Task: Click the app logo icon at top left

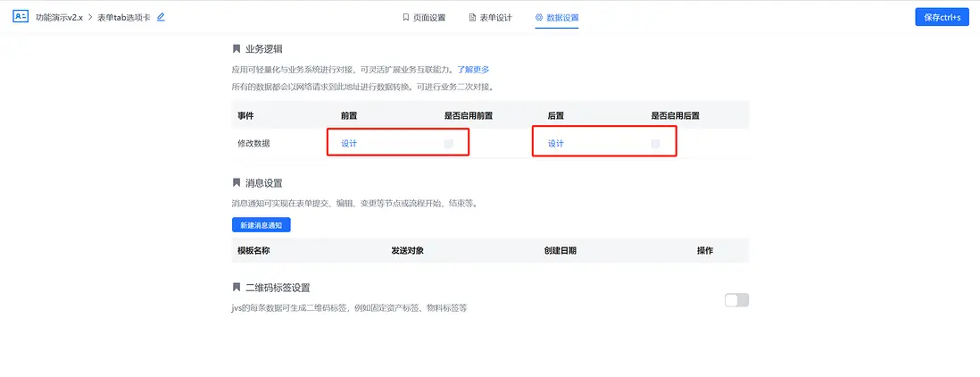Action: (21, 17)
